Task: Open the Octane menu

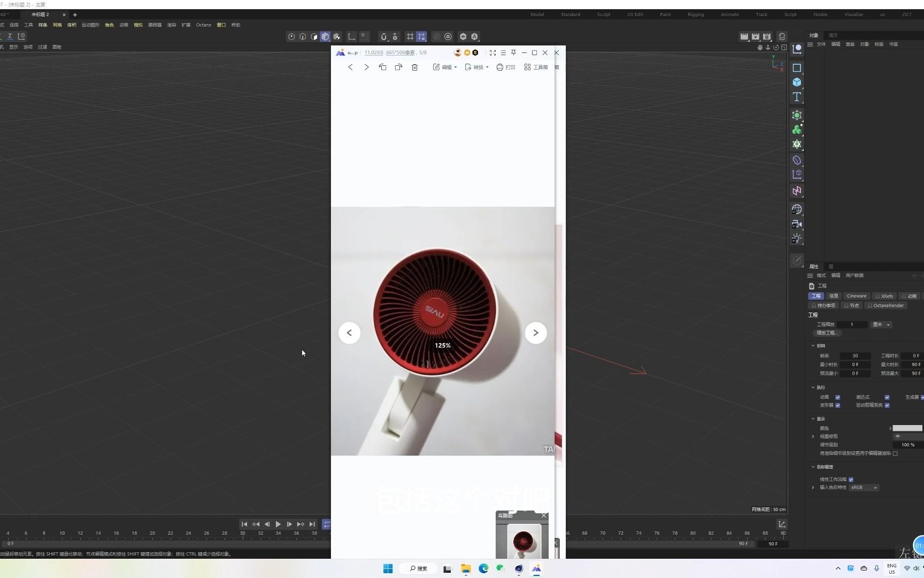Action: [203, 25]
